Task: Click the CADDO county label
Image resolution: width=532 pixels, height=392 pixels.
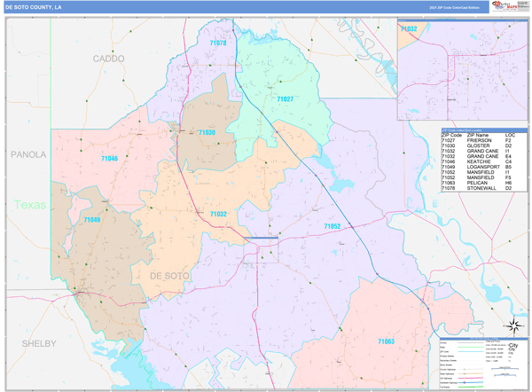Action: tap(109, 59)
